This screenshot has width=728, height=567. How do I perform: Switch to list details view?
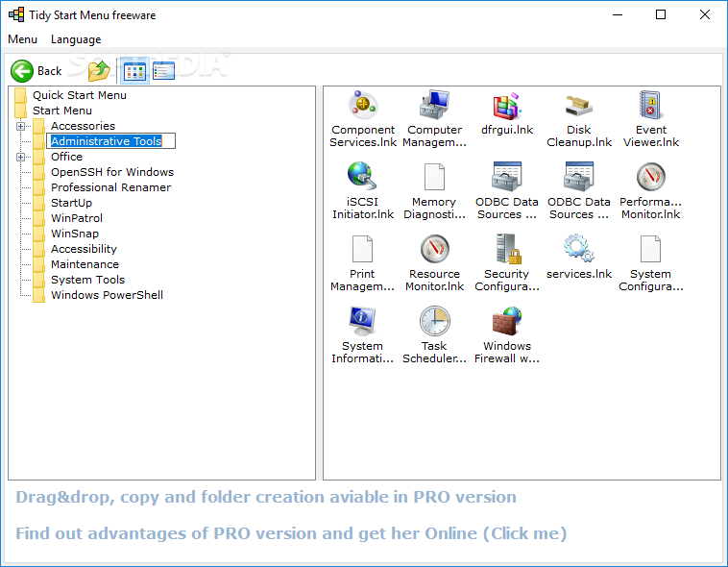click(x=163, y=71)
